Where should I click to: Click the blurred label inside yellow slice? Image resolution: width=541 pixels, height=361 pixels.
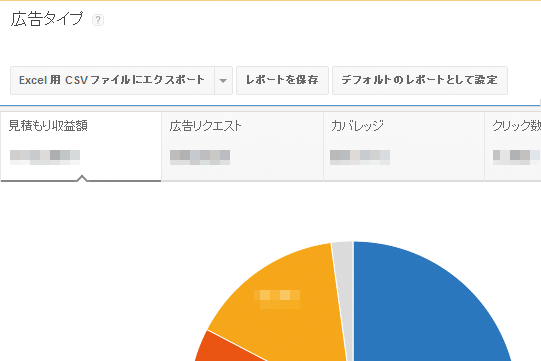click(x=277, y=299)
